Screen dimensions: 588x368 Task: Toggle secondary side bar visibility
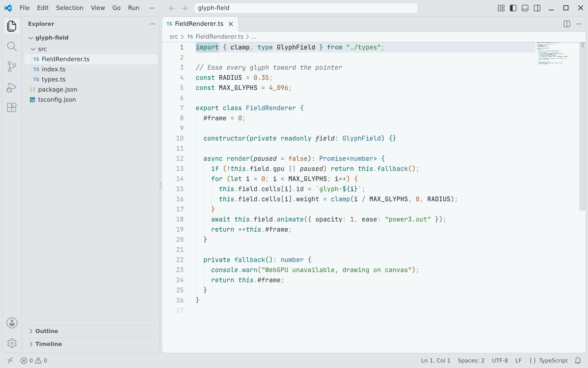coord(537,8)
